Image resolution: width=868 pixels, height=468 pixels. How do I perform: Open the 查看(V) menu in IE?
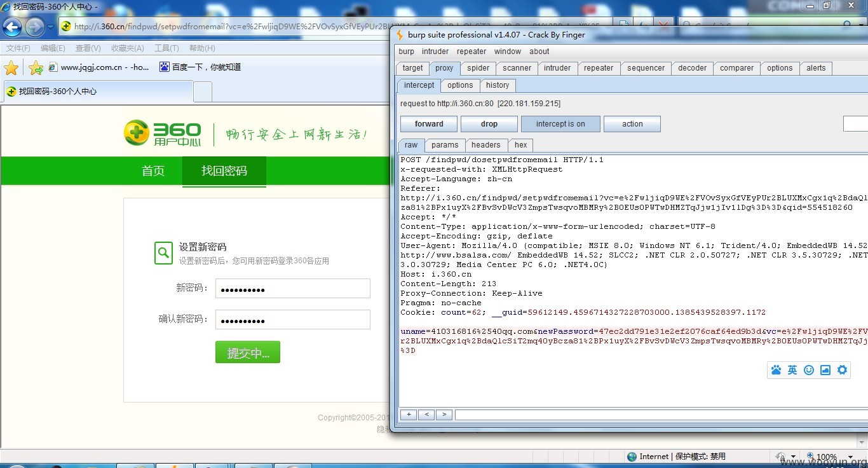coord(88,48)
